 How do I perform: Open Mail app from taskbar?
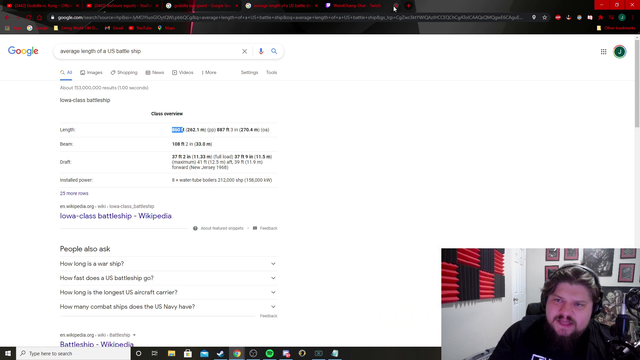point(204,353)
